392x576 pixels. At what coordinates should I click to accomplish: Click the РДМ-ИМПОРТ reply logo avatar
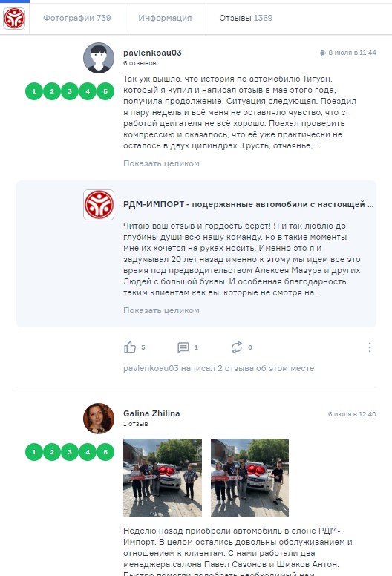point(99,205)
